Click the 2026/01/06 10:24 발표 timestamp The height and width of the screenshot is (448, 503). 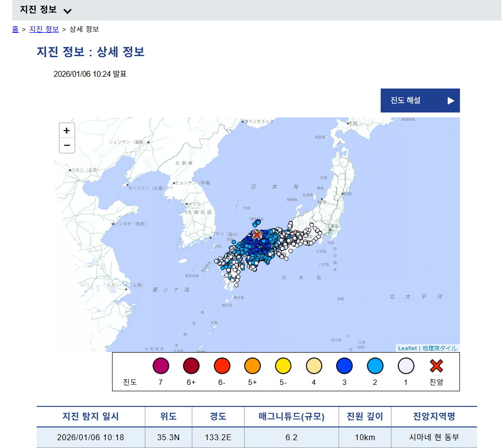pos(90,74)
